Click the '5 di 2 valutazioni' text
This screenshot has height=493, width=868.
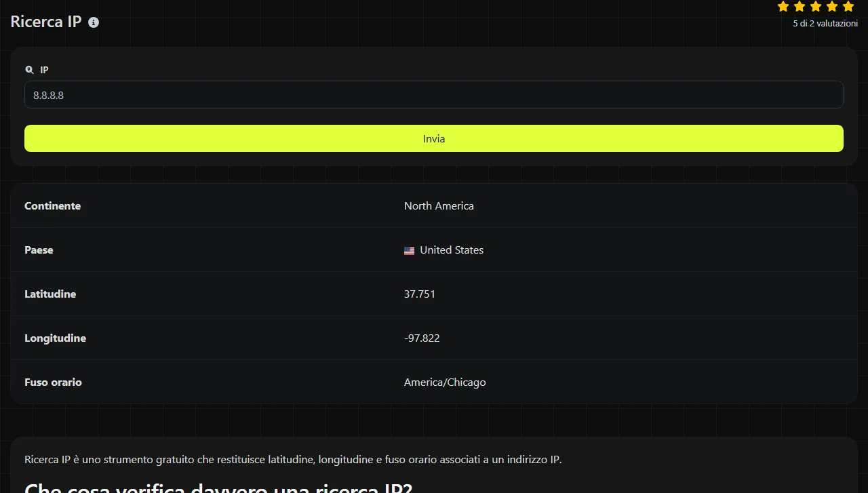pos(825,24)
